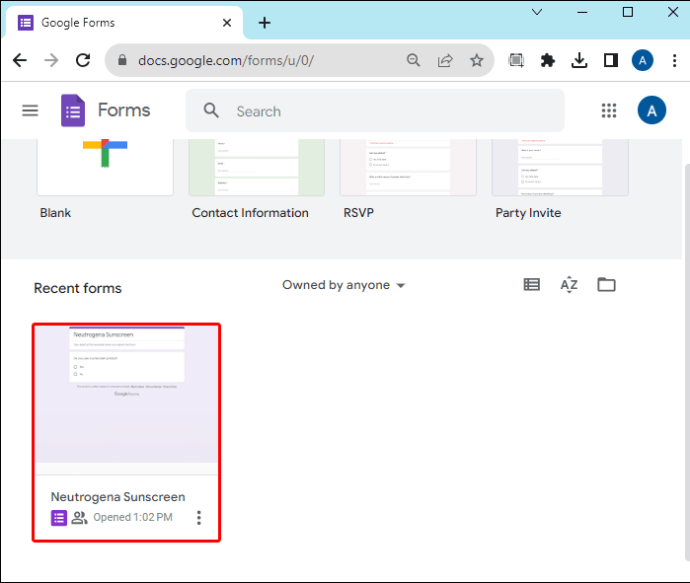
Task: Open the Neutrogena Sunscreen form thumbnail
Action: tap(127, 394)
